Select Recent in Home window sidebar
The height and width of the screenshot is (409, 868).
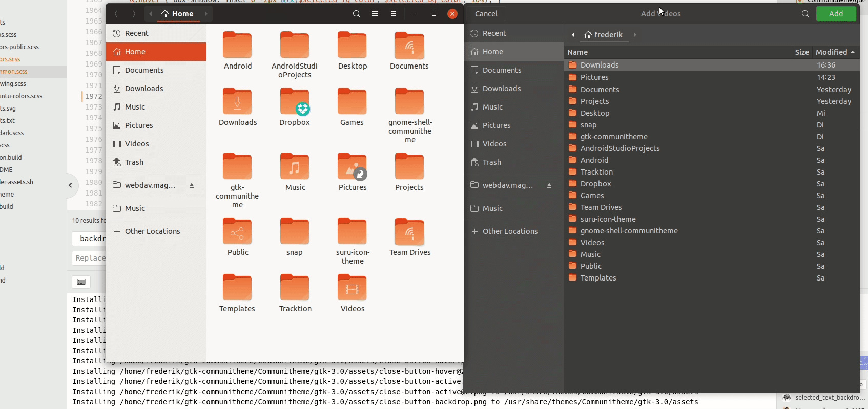156,33
